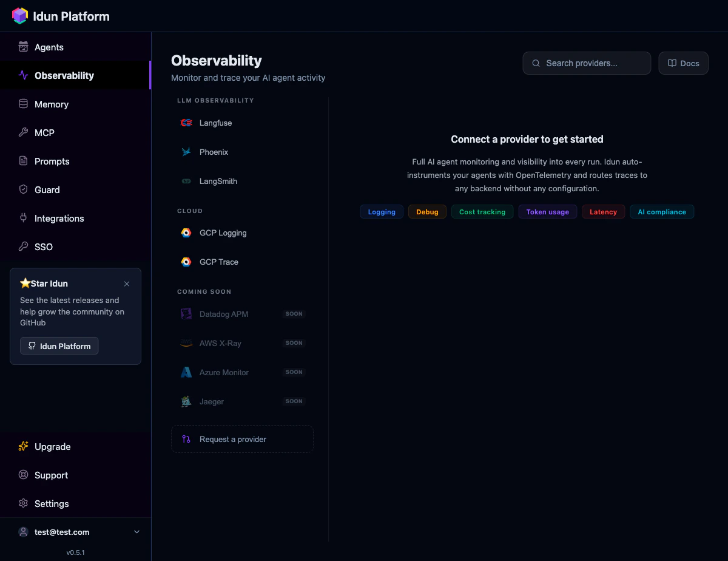The height and width of the screenshot is (561, 728).
Task: Go to the Integrations section
Action: pyautogui.click(x=60, y=218)
